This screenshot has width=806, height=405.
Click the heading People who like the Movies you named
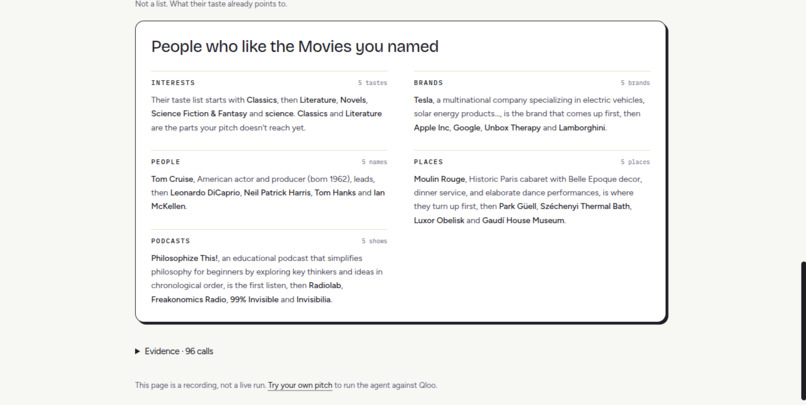(295, 46)
